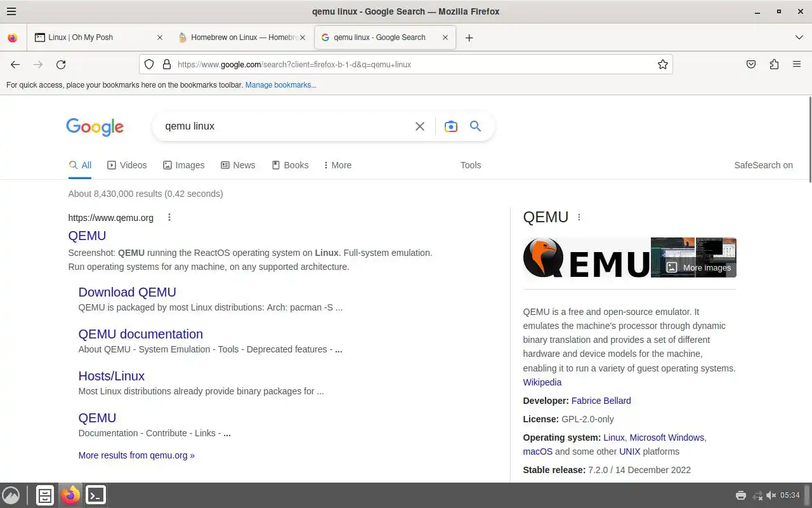
Task: Expand the More search filters menu
Action: pos(337,165)
